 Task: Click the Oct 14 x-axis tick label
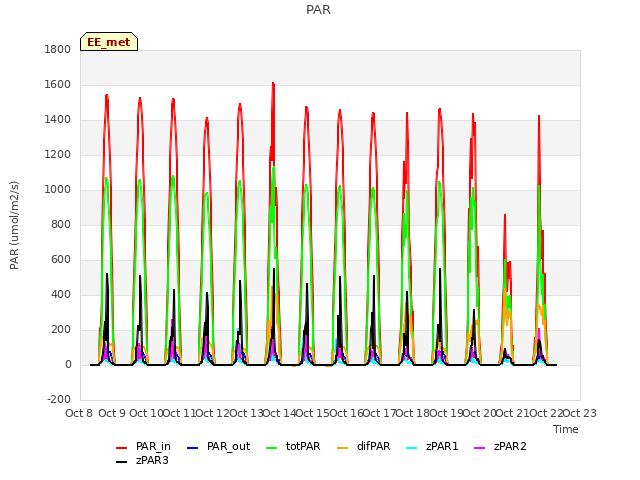tap(279, 413)
